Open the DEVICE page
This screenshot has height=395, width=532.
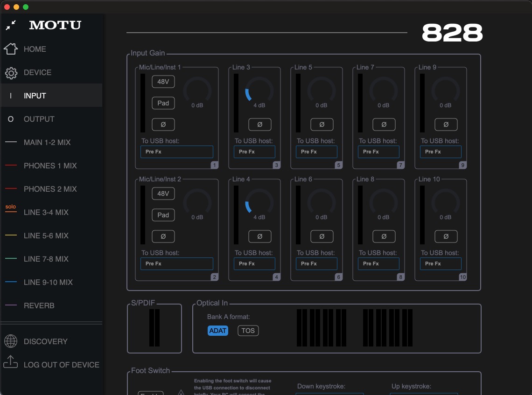pos(52,72)
